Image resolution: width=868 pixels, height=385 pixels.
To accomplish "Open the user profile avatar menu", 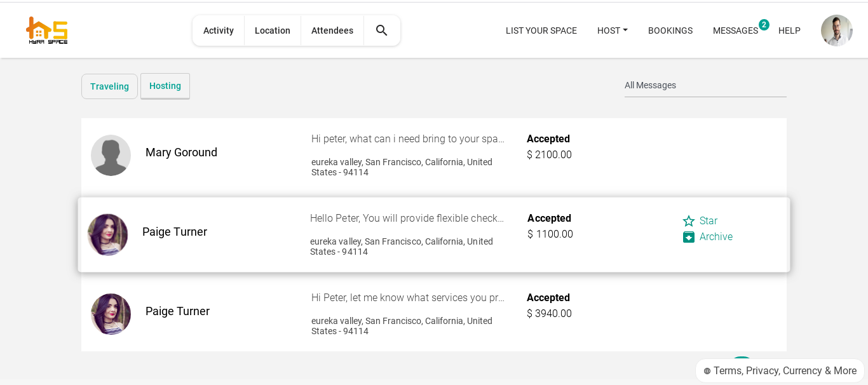I will tap(836, 30).
